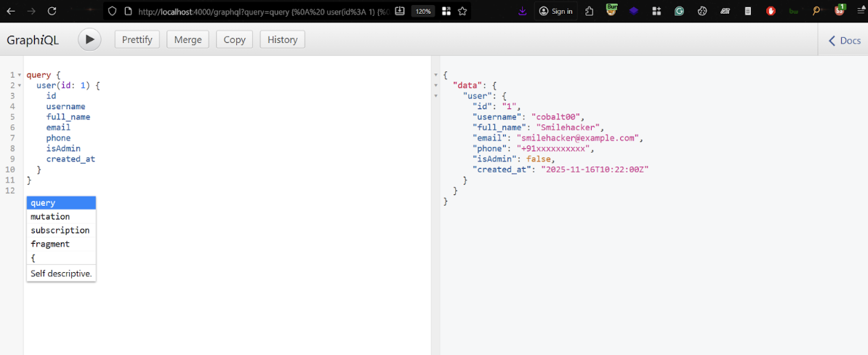868x355 pixels.
Task: Open the History panel
Action: click(x=282, y=40)
